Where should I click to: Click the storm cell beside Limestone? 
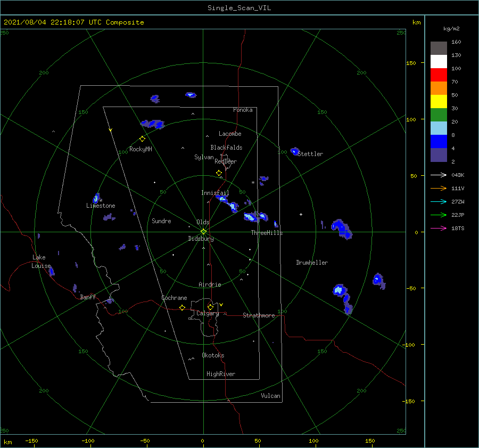[96, 198]
